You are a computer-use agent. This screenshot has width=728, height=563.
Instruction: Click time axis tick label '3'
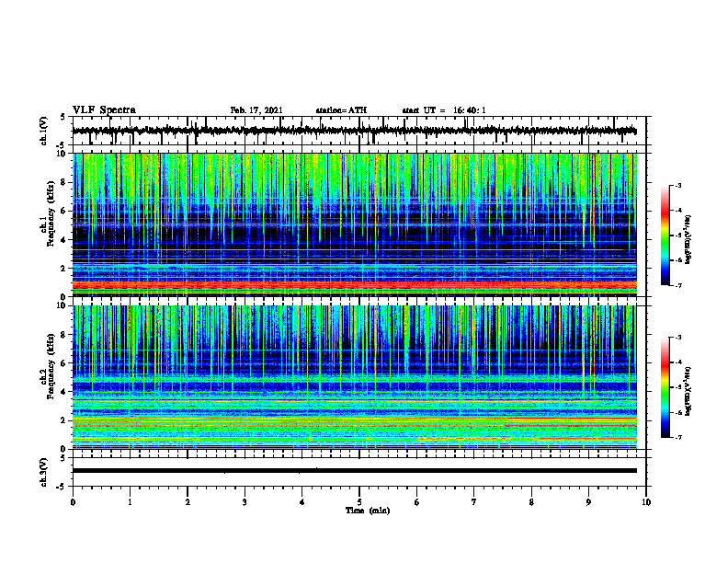pyautogui.click(x=245, y=502)
